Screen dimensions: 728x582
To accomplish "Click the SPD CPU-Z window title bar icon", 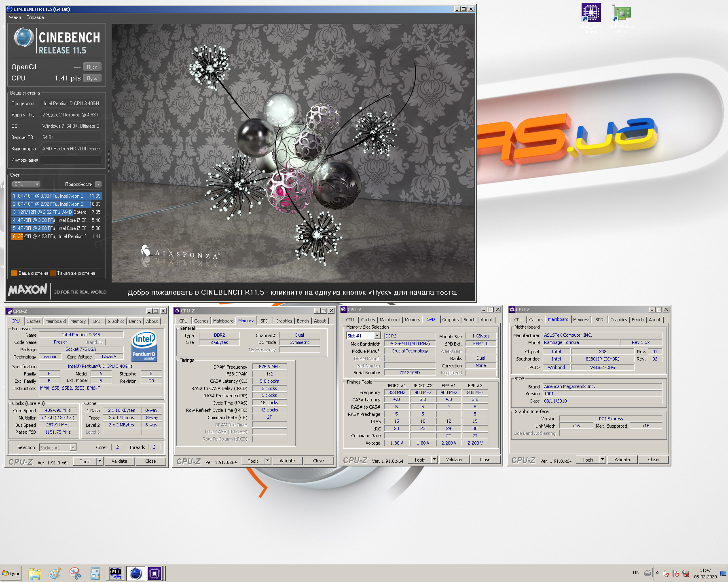I will point(344,310).
